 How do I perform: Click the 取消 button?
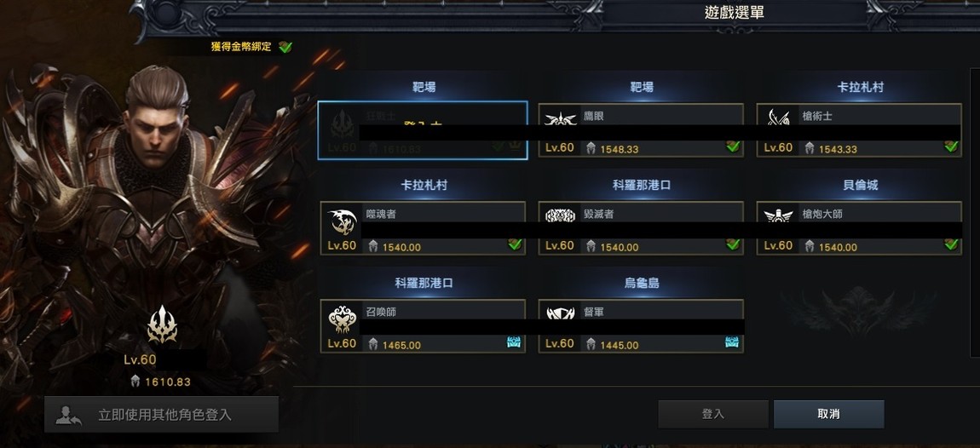click(829, 414)
